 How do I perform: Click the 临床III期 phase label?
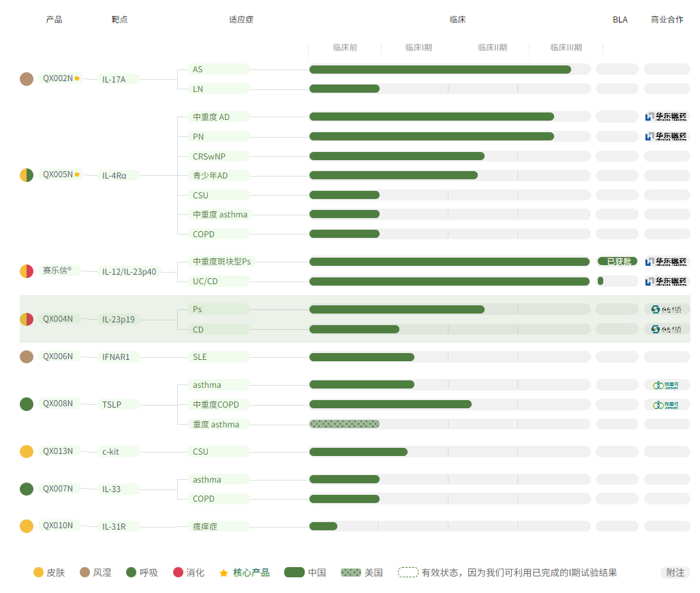coord(566,47)
